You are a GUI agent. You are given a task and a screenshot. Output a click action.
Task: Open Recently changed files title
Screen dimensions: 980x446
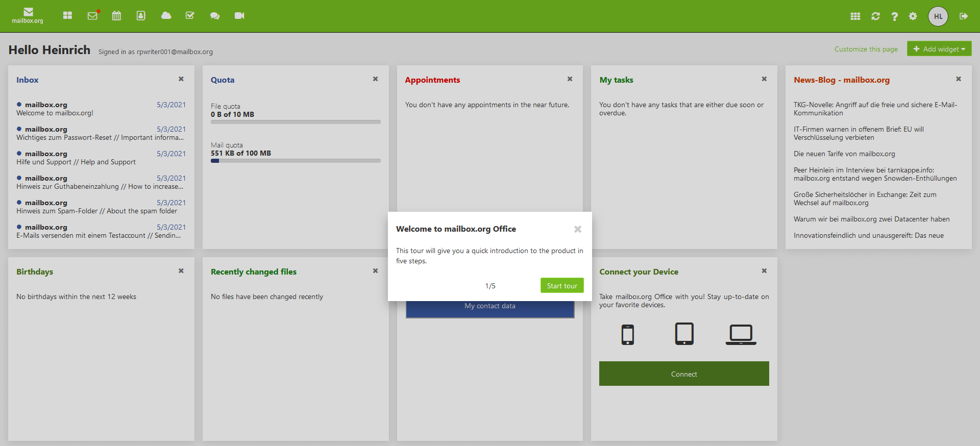(254, 272)
